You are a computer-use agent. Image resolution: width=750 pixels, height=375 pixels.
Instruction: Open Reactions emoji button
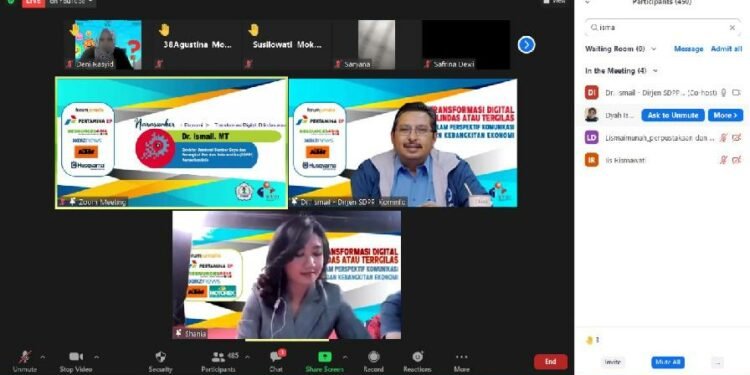(x=418, y=362)
